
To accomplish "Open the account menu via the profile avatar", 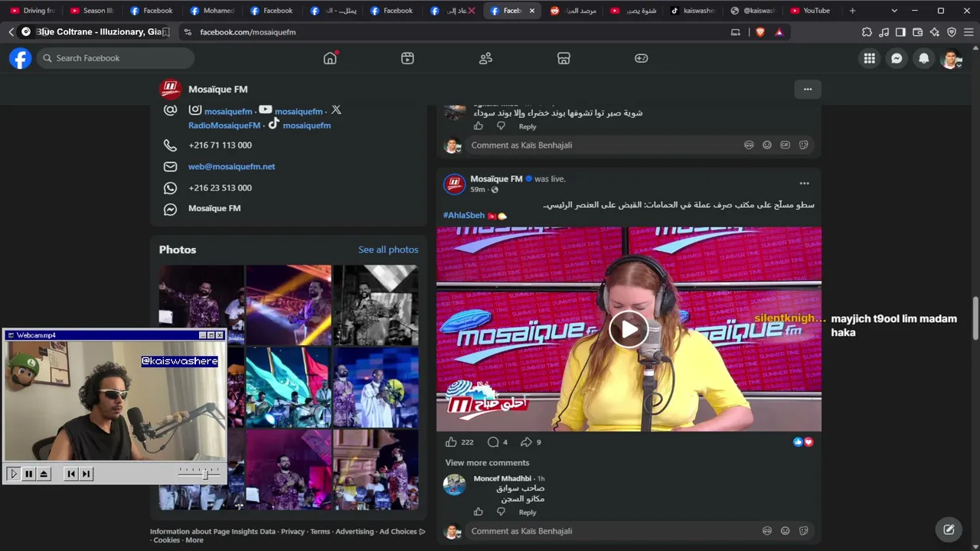I will (x=950, y=58).
